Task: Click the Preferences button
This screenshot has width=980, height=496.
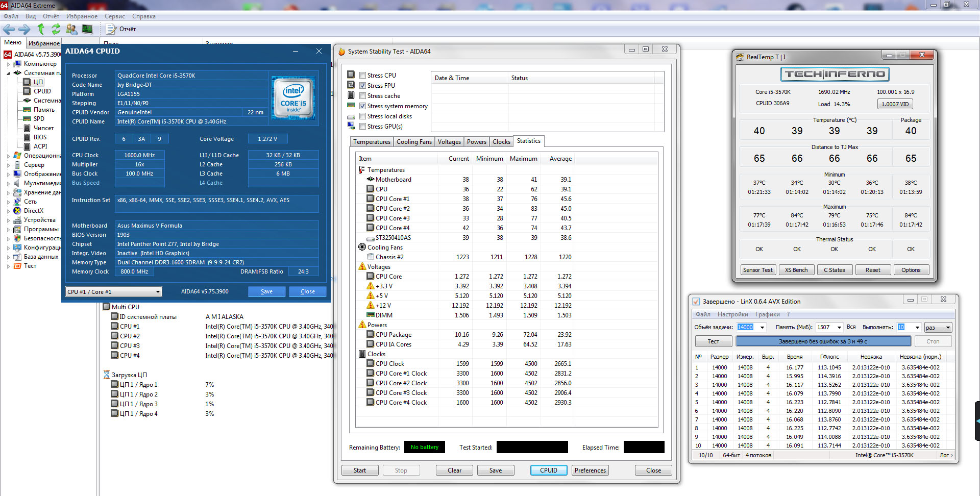Action: pyautogui.click(x=590, y=470)
